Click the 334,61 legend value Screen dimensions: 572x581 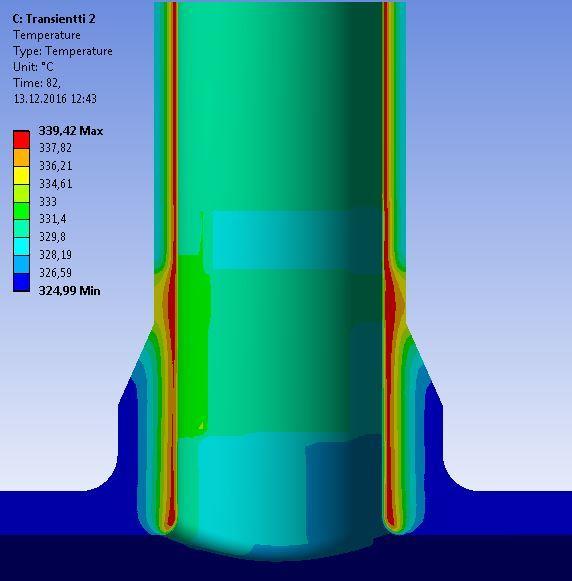coord(56,183)
